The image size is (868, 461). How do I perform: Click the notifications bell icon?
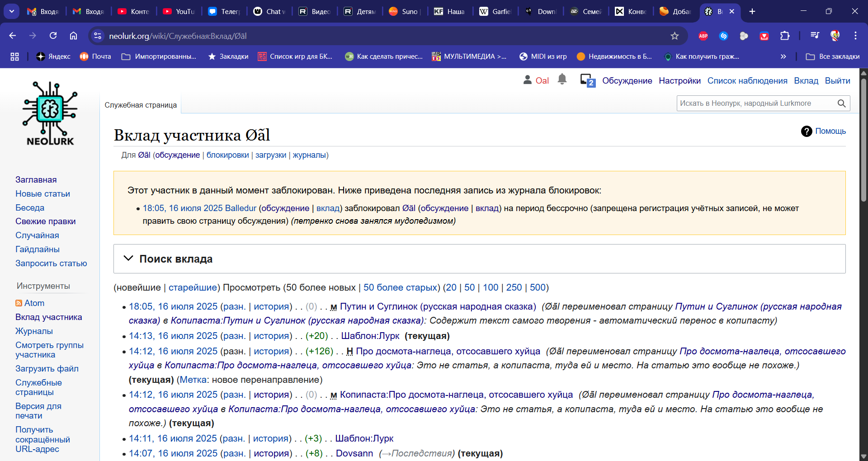coord(562,80)
